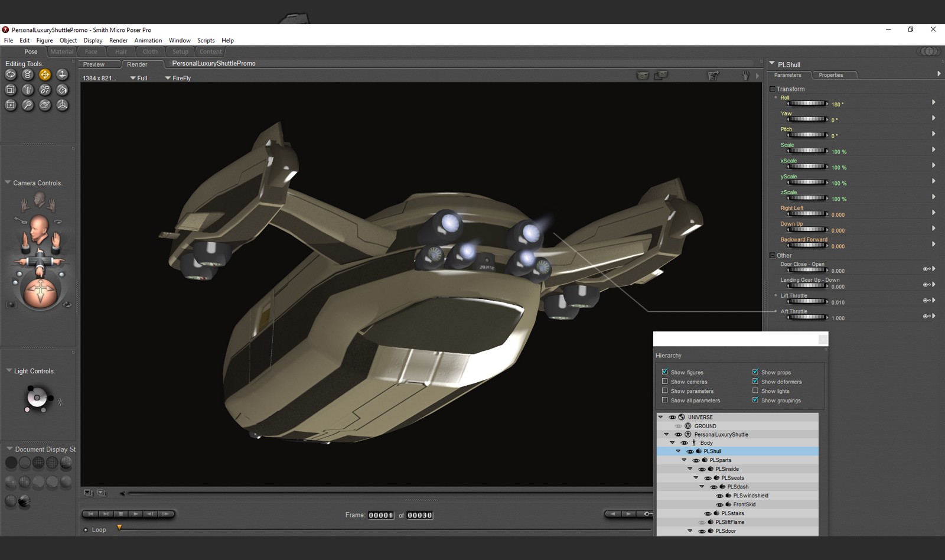
Task: Hide PLSwindshield with its eye icon
Action: coord(719,496)
